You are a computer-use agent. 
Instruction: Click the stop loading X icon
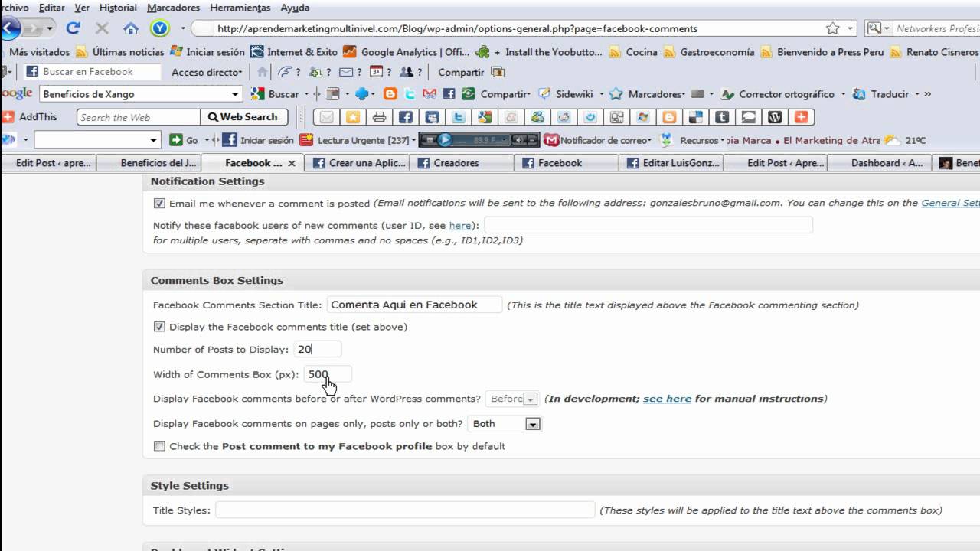tap(102, 28)
